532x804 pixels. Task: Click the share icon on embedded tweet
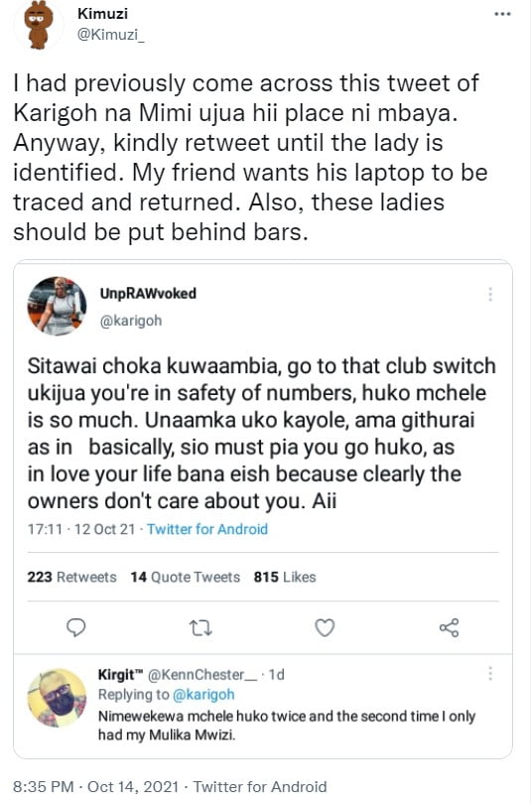(x=449, y=627)
